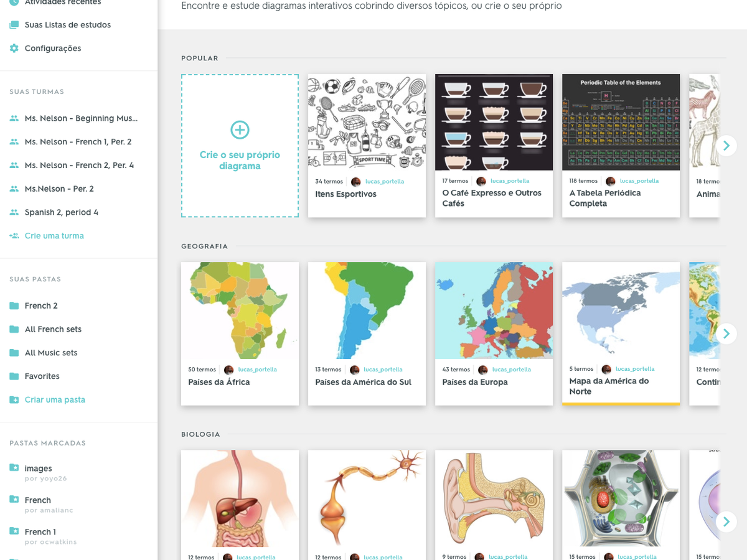Open lucas_portella's profile on Itens Esportivos card
Screen dimensions: 747x560
click(x=384, y=182)
